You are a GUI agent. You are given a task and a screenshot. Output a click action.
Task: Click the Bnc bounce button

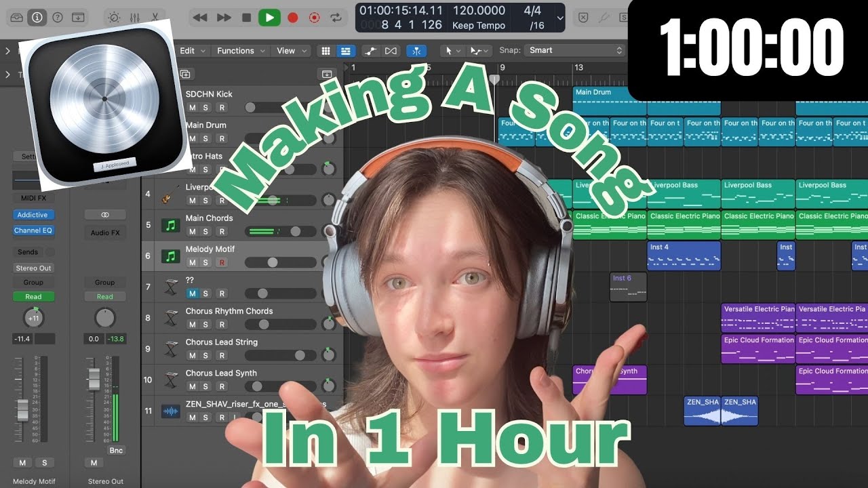116,451
